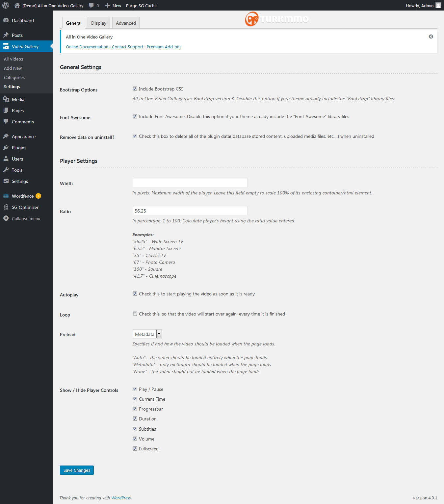
Task: Switch to the Display tab
Action: [x=99, y=23]
